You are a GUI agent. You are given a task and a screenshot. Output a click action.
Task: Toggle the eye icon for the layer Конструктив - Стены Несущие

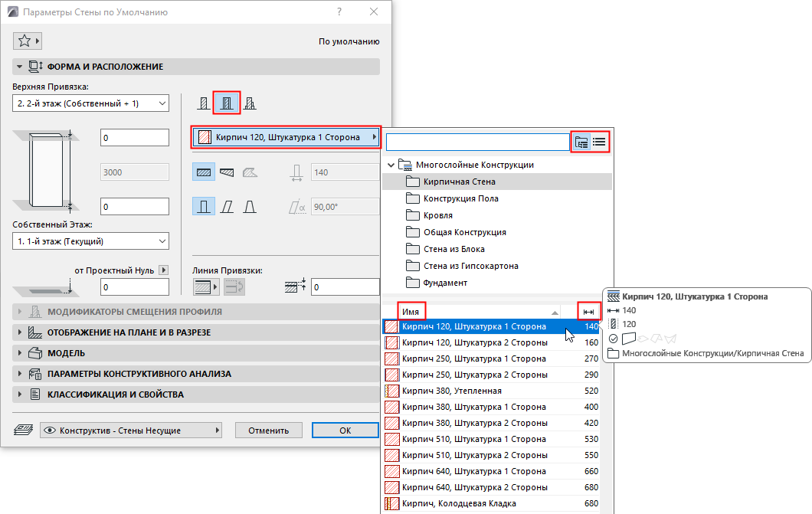coord(50,431)
